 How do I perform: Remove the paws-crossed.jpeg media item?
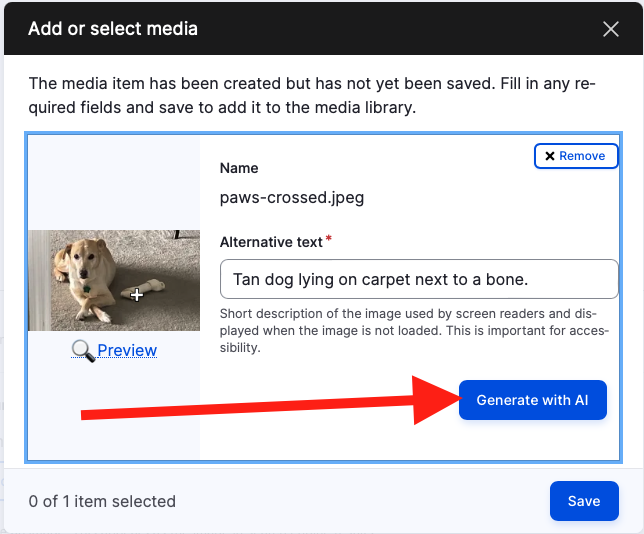[576, 156]
